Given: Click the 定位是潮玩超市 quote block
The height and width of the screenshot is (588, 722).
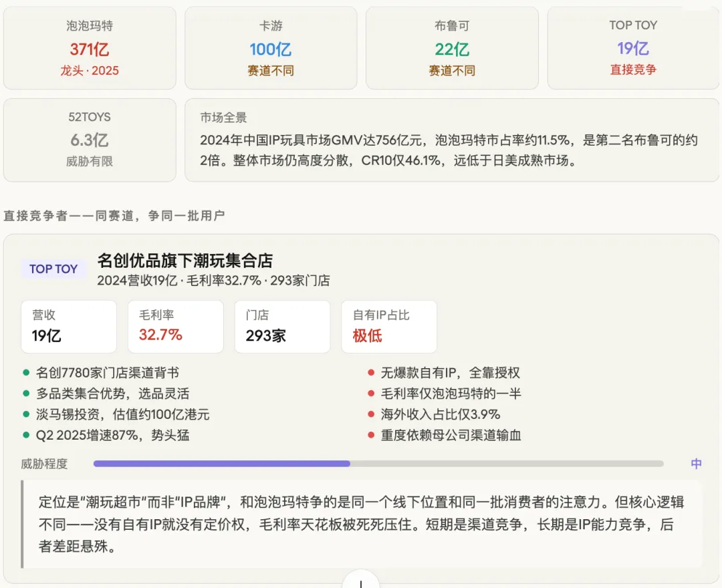Looking at the screenshot, I should [362, 524].
